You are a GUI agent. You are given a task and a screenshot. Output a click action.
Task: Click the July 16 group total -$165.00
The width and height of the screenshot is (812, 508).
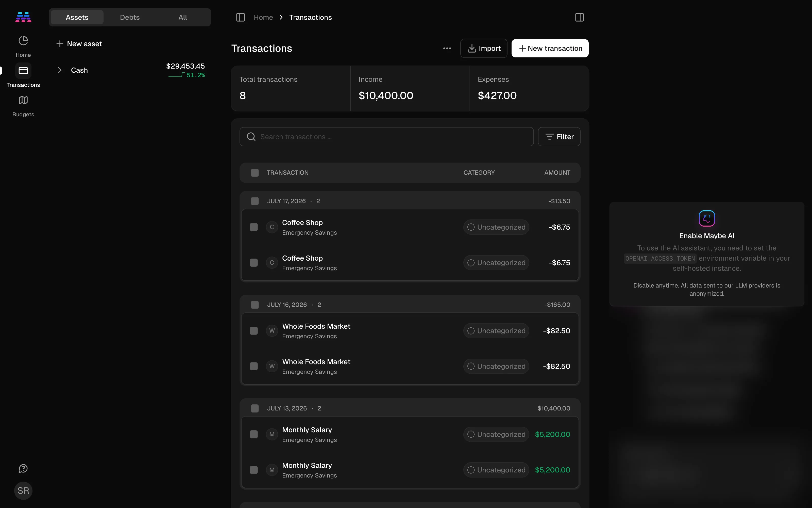coord(557,305)
